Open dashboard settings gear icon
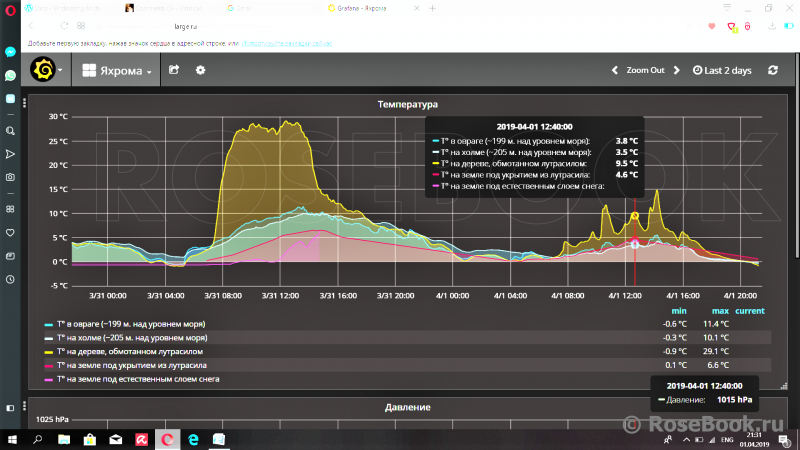The height and width of the screenshot is (450, 800). point(200,70)
